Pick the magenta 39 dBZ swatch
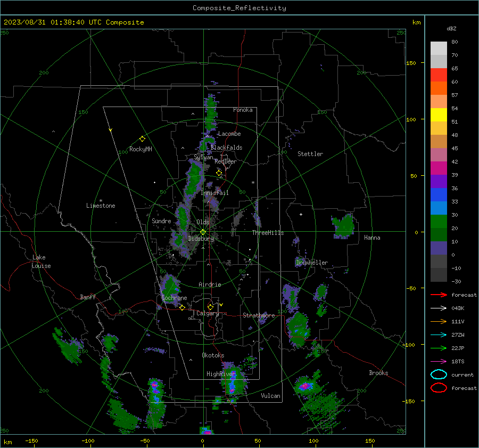Image resolution: width=479 pixels, height=448 pixels. pyautogui.click(x=439, y=168)
